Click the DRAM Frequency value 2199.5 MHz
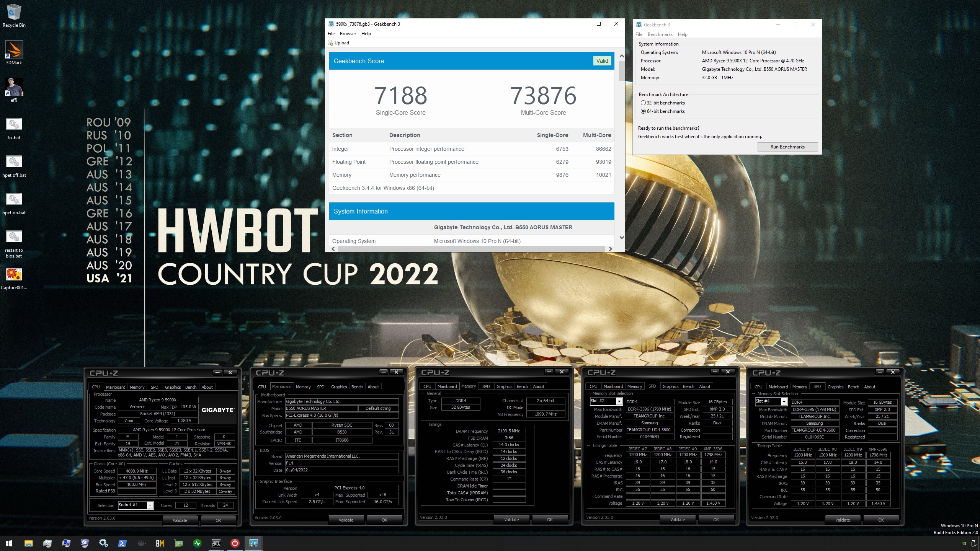The width and height of the screenshot is (980, 551). (x=509, y=431)
